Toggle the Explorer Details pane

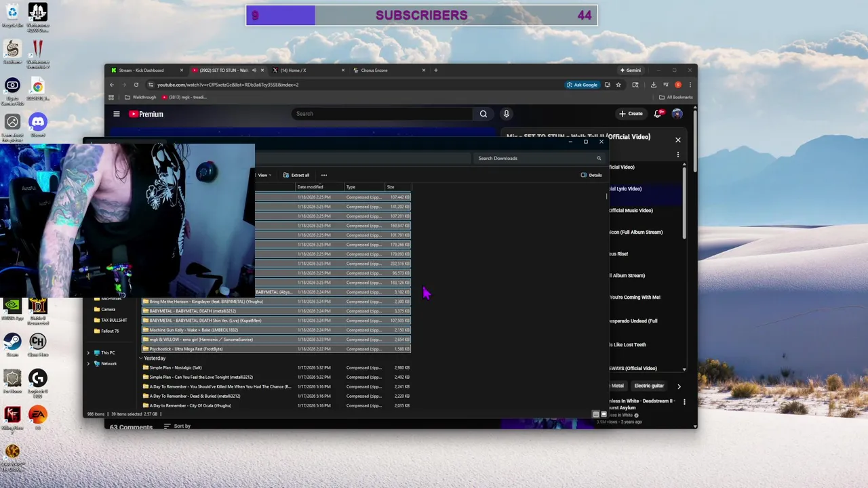pos(591,175)
